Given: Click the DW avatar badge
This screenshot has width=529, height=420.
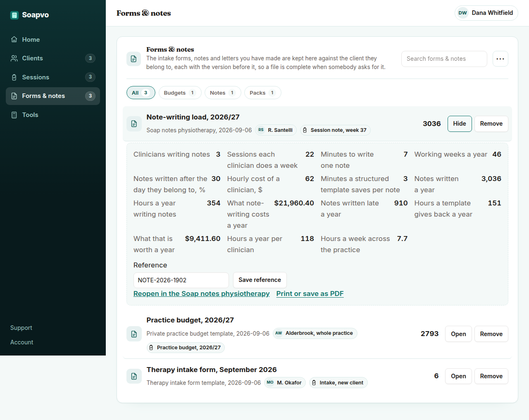Looking at the screenshot, I should [x=463, y=13].
